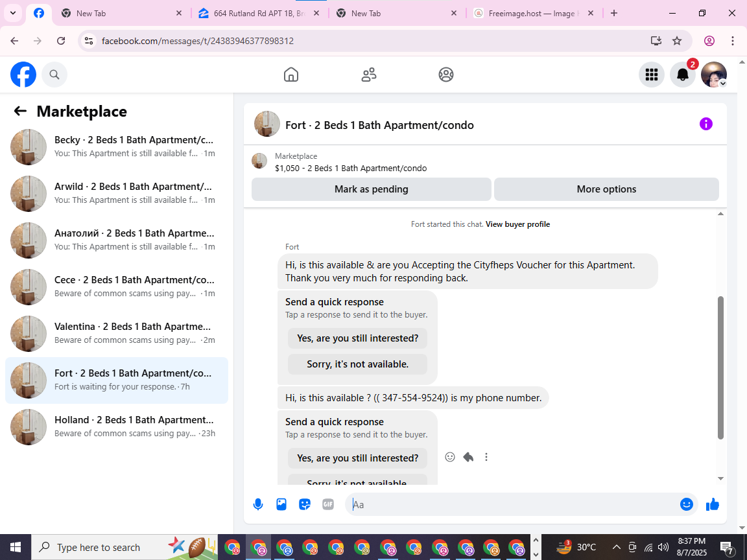
Task: Click the address bar URL
Action: pos(198,41)
